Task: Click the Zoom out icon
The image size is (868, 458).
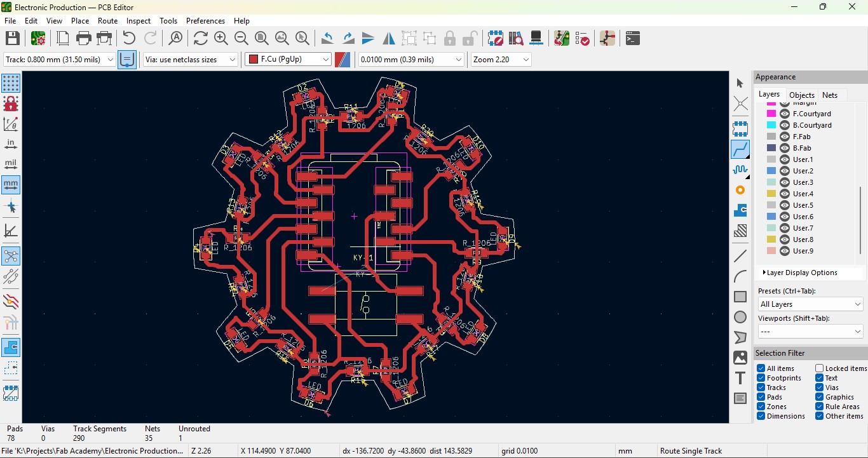Action: 241,39
